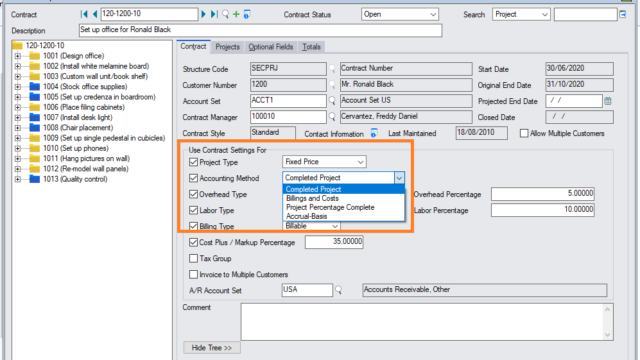Click icon right of Search field
Screen dimensions: 640x360
click(x=623, y=14)
